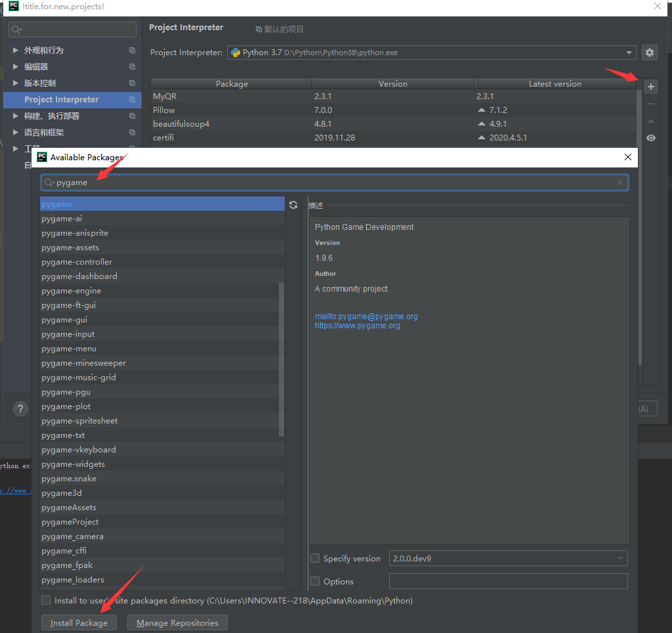Open the Project Interpreter dropdown

point(431,53)
